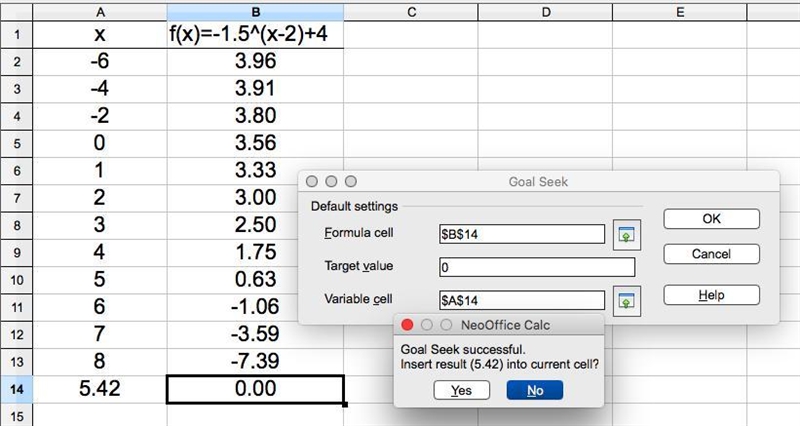This screenshot has width=800, height=426.
Task: Select row 14 header
Action: click(16, 390)
